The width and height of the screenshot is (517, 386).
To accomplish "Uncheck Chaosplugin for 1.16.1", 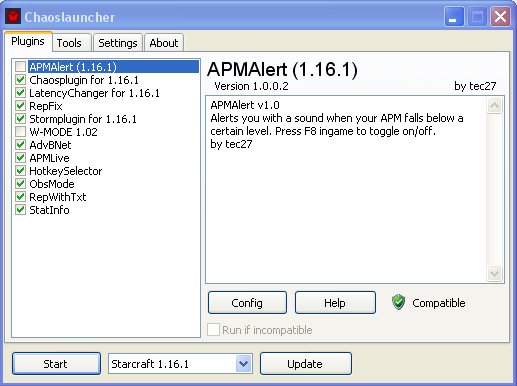I will pos(20,80).
